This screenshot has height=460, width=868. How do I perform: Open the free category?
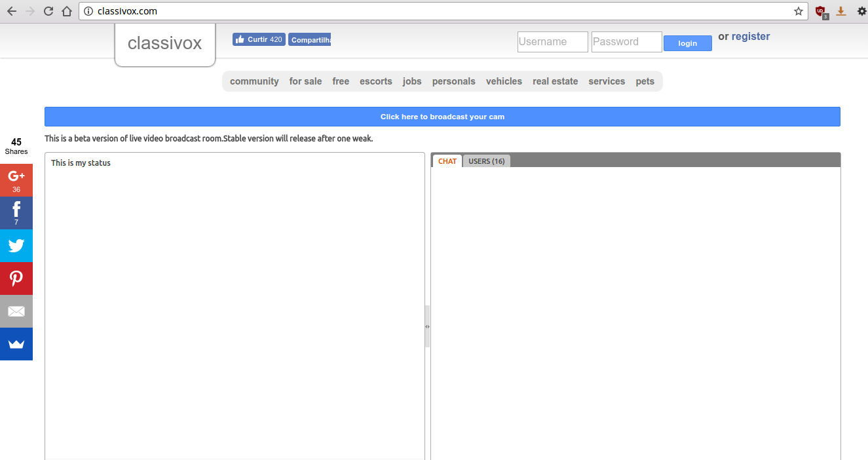click(x=341, y=81)
